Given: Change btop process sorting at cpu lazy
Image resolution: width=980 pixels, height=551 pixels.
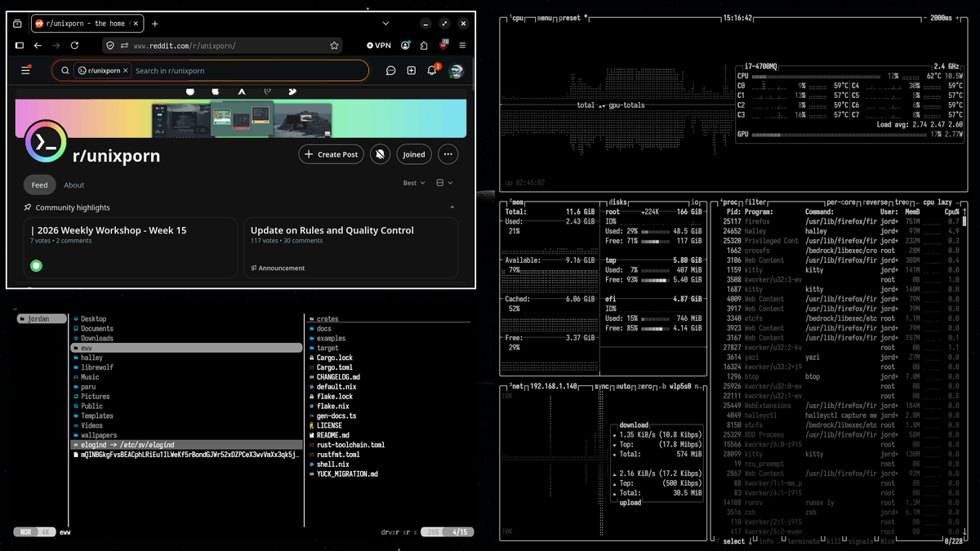Looking at the screenshot, I should point(939,202).
